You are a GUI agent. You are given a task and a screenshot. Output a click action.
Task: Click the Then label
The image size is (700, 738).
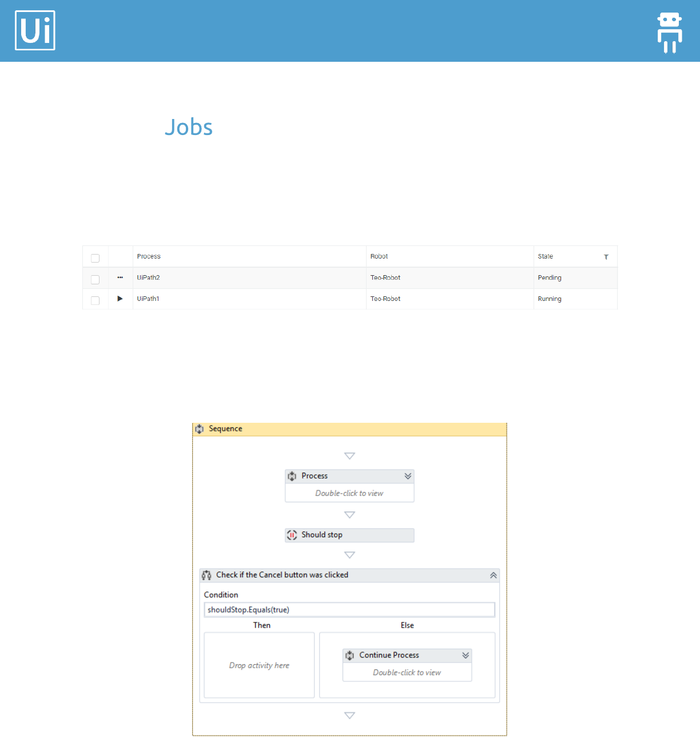click(x=262, y=625)
